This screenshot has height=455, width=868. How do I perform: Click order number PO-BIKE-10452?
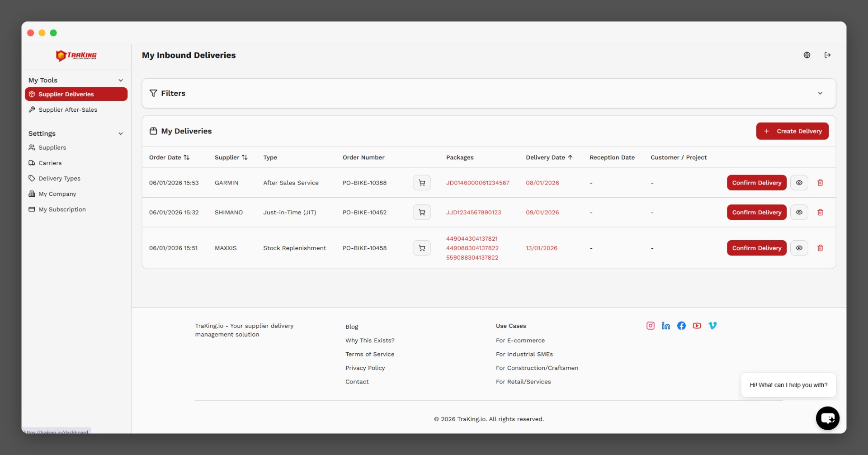pos(365,212)
